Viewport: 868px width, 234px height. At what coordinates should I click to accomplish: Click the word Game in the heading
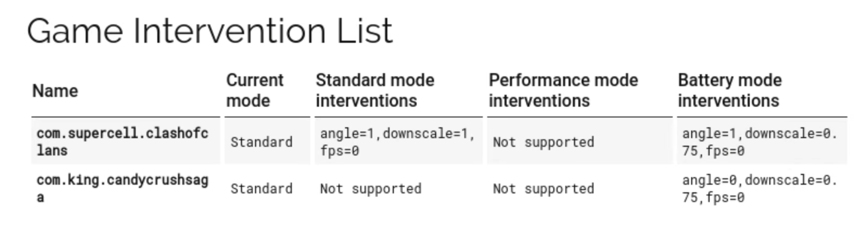click(75, 31)
